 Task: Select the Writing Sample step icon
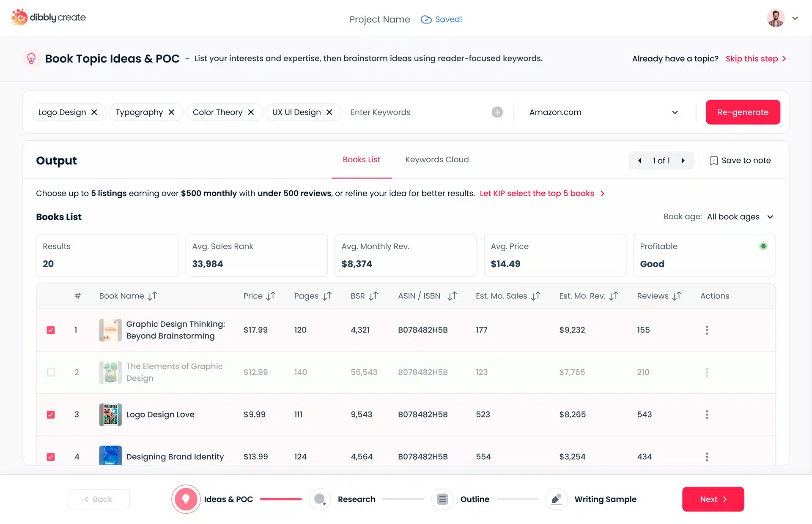tap(557, 499)
